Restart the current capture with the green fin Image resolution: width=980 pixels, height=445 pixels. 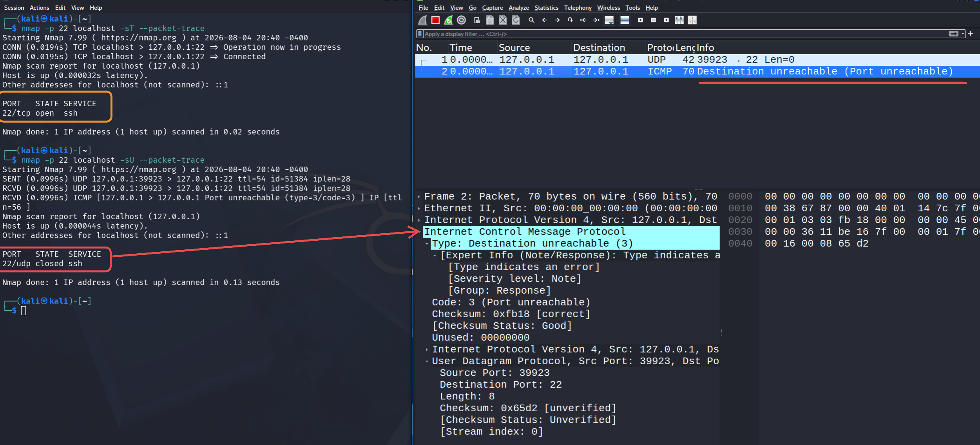[448, 20]
